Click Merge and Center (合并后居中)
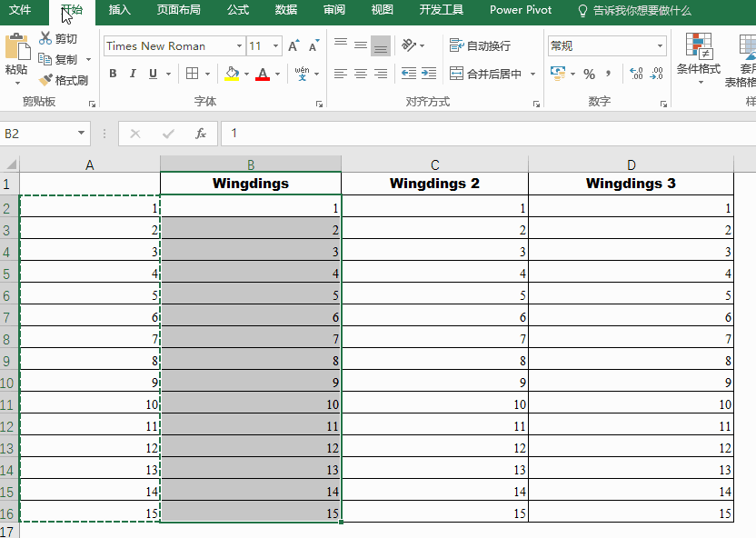Image resolution: width=756 pixels, height=538 pixels. tap(485, 74)
